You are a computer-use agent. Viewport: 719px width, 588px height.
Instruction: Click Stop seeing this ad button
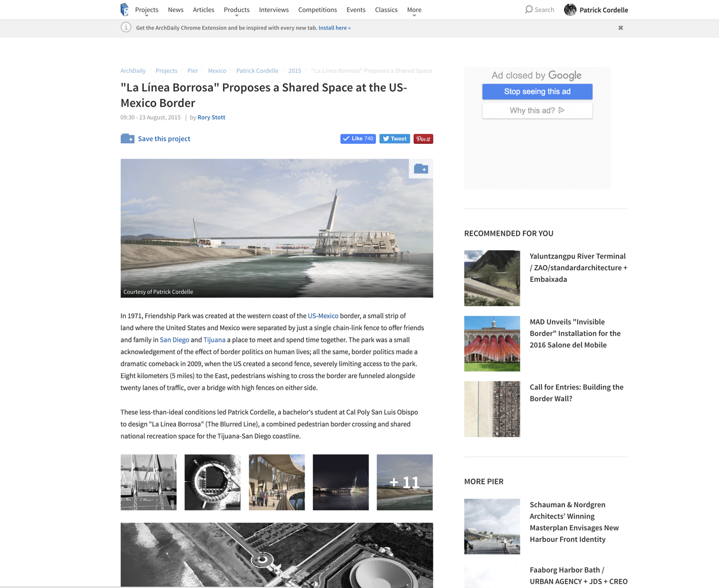(x=537, y=92)
